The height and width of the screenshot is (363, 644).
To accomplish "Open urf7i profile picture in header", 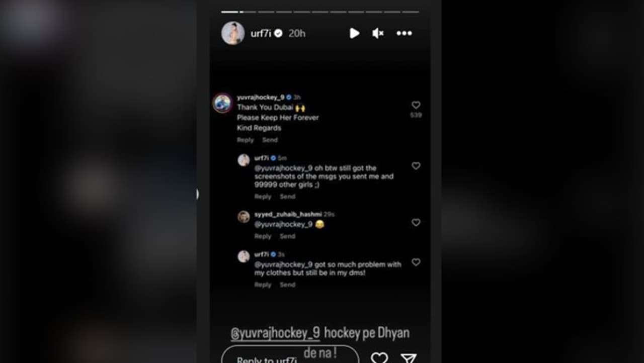I will (233, 33).
